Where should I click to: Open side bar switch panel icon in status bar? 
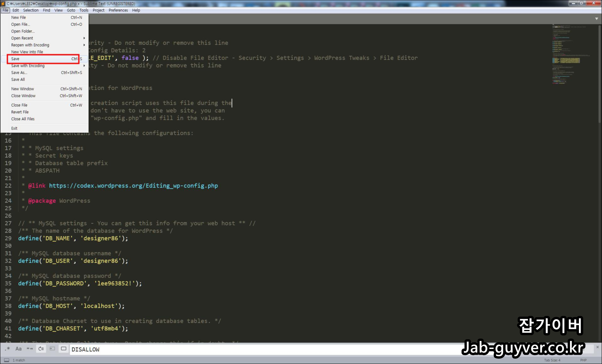pos(6,360)
